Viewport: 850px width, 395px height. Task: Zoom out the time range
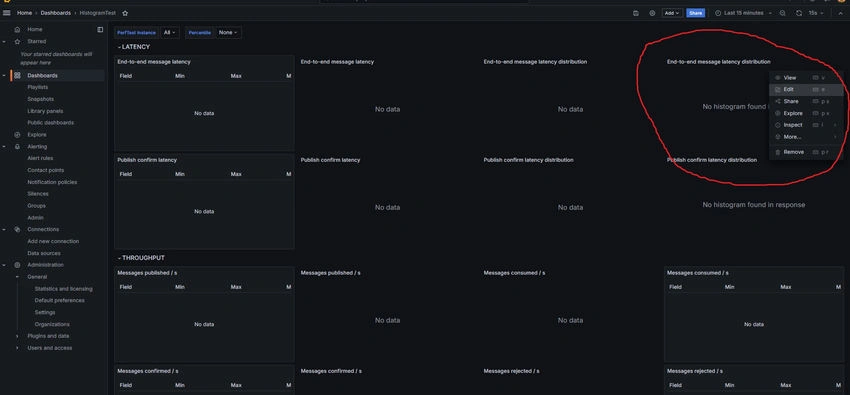point(782,13)
